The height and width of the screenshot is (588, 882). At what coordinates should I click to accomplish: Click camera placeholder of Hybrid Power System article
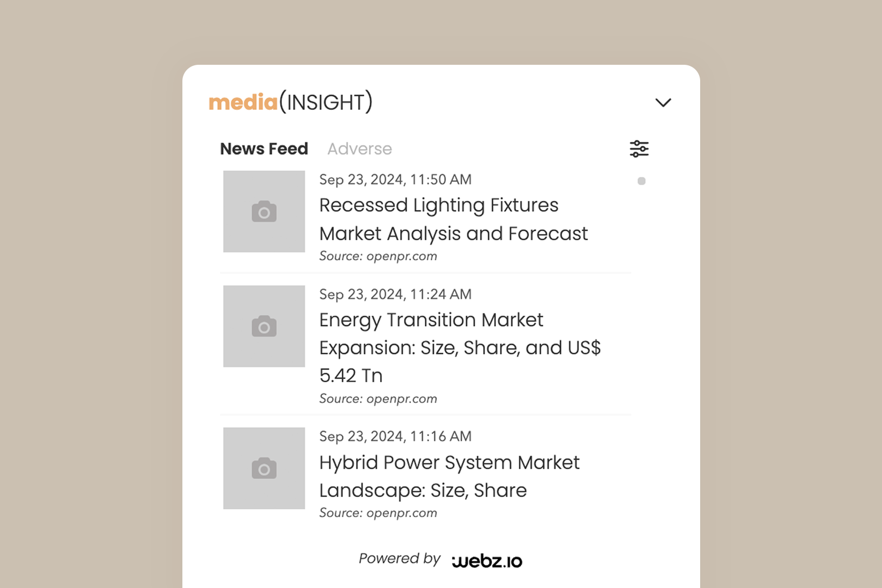[264, 468]
